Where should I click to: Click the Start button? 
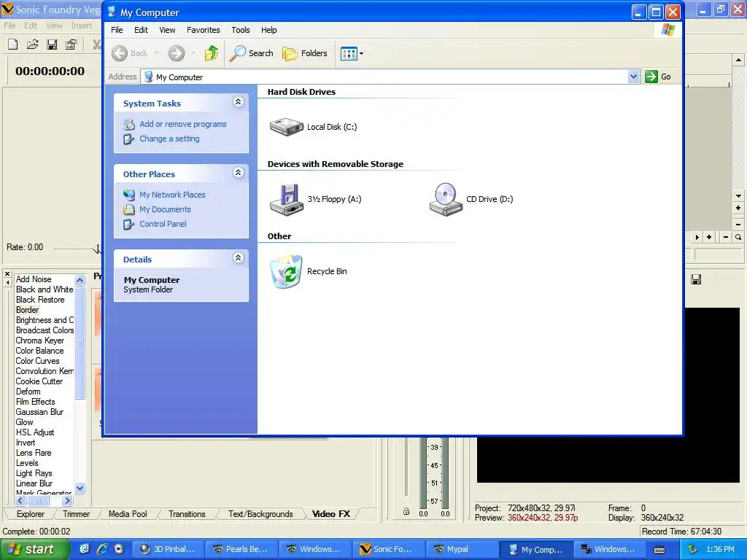tap(34, 550)
